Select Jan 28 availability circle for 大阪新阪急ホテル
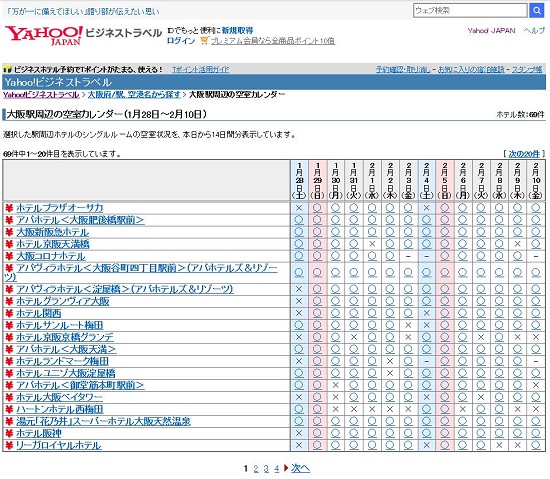The width and height of the screenshot is (550, 479). coord(299,232)
